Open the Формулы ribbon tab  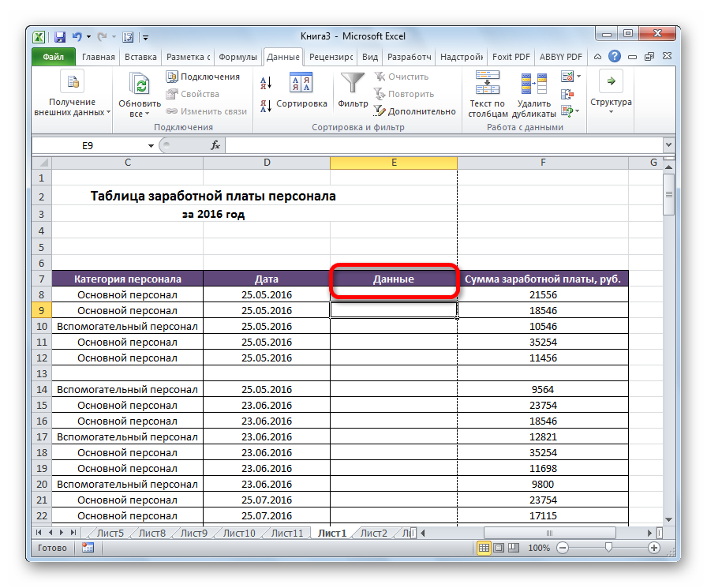[x=238, y=57]
